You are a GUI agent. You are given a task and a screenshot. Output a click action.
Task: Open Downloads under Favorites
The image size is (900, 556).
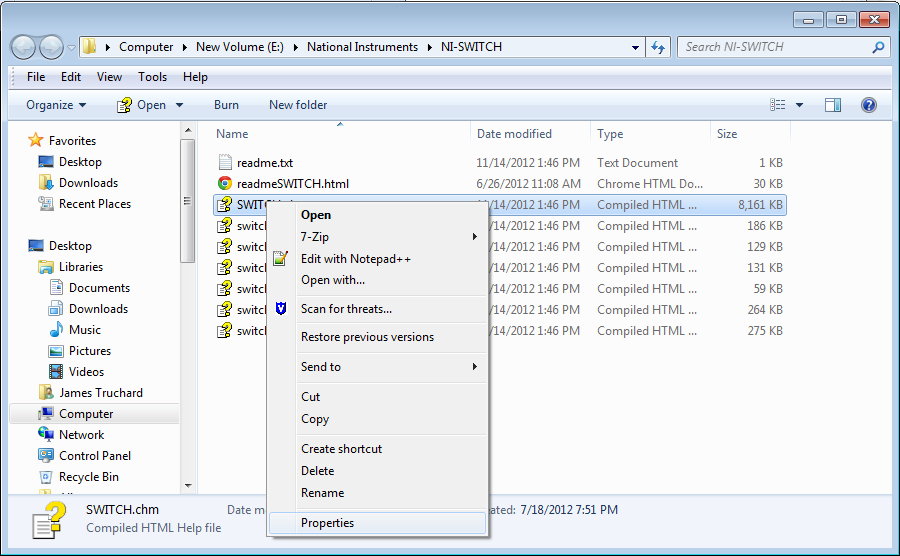pos(88,182)
